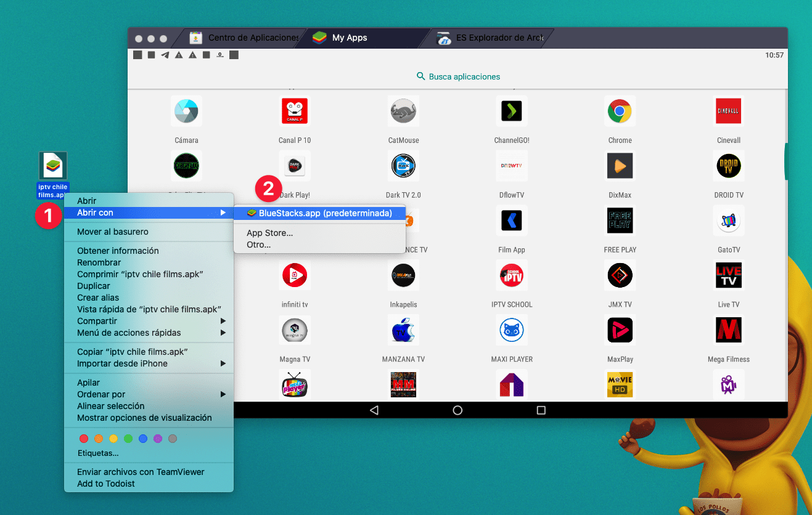Click the Busca aplicaciones search field
The image size is (812, 515).
[457, 76]
